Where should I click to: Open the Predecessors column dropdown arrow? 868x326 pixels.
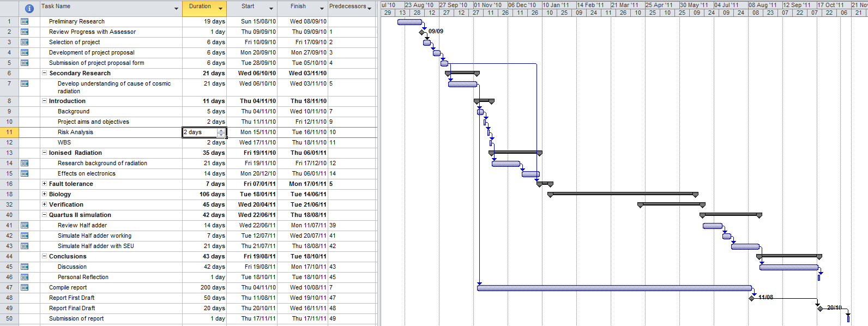369,9
